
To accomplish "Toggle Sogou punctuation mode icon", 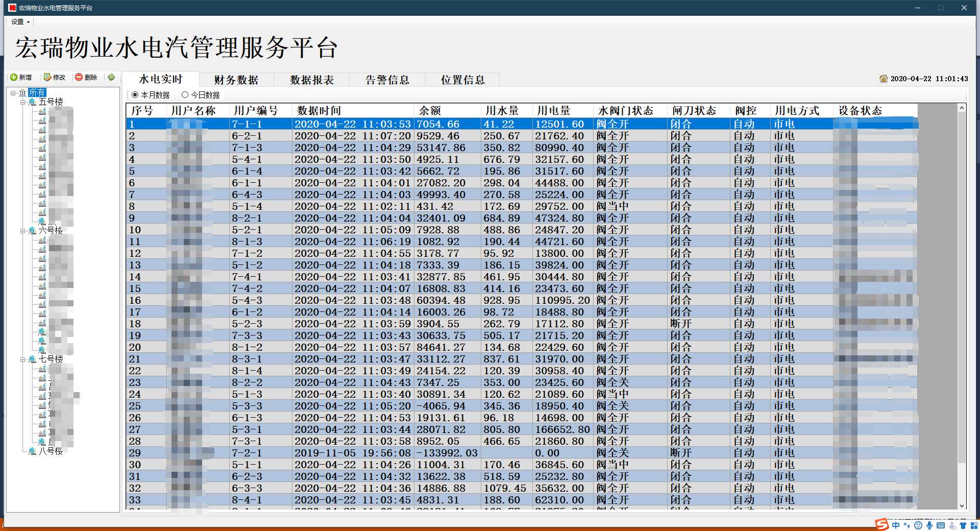I will point(907,525).
